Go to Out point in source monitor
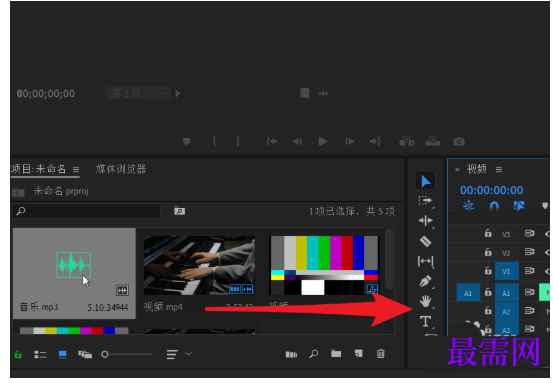Viewport: 559px width, 383px height. tap(375, 142)
